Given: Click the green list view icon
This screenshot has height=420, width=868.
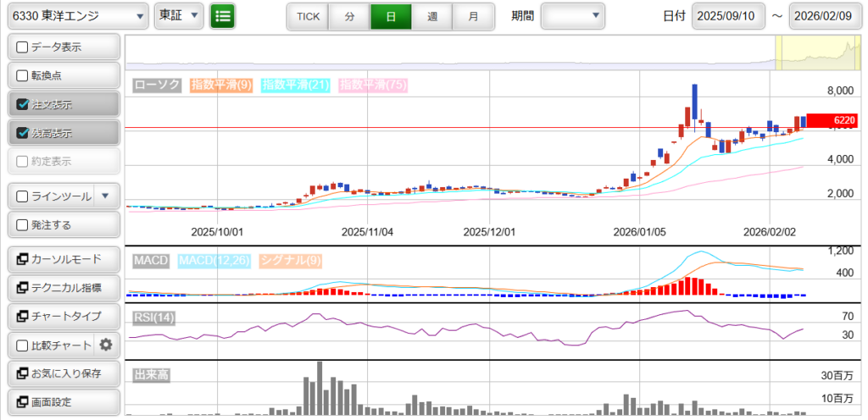Looking at the screenshot, I should pos(223,16).
